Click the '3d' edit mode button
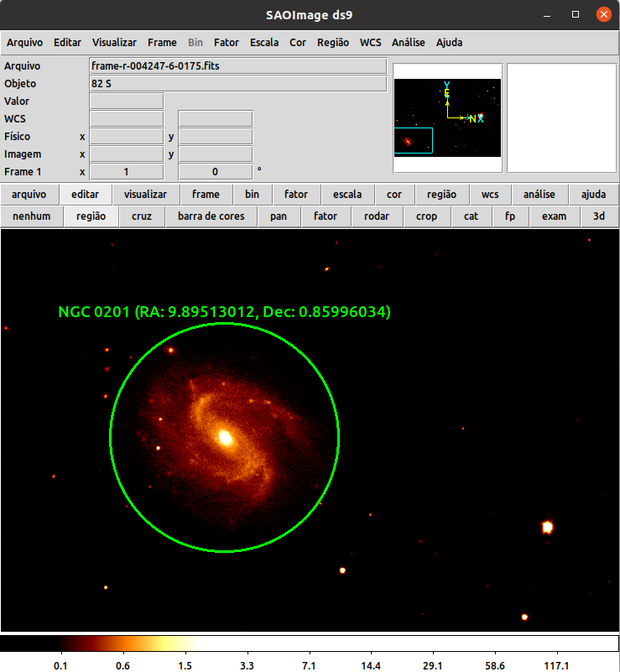Viewport: 620px width, 672px height. (598, 216)
